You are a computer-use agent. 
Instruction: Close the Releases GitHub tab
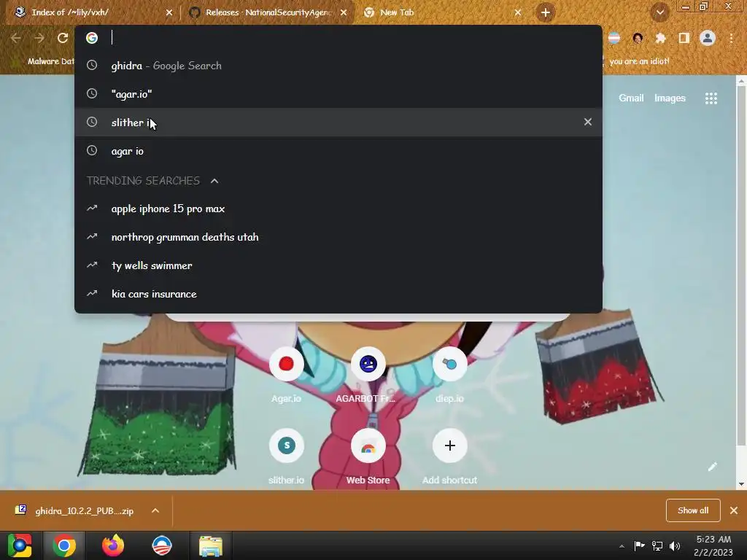click(x=344, y=12)
